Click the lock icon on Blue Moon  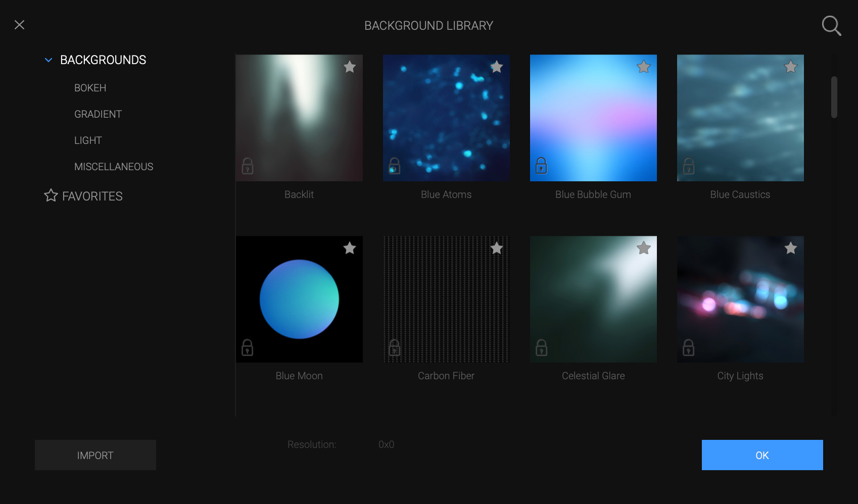click(x=248, y=347)
